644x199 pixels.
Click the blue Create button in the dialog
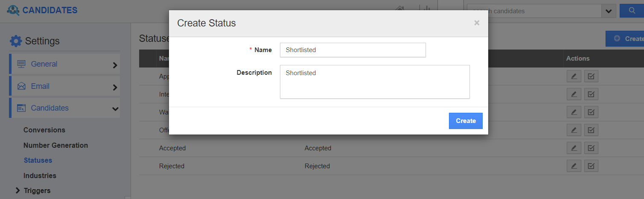point(466,121)
